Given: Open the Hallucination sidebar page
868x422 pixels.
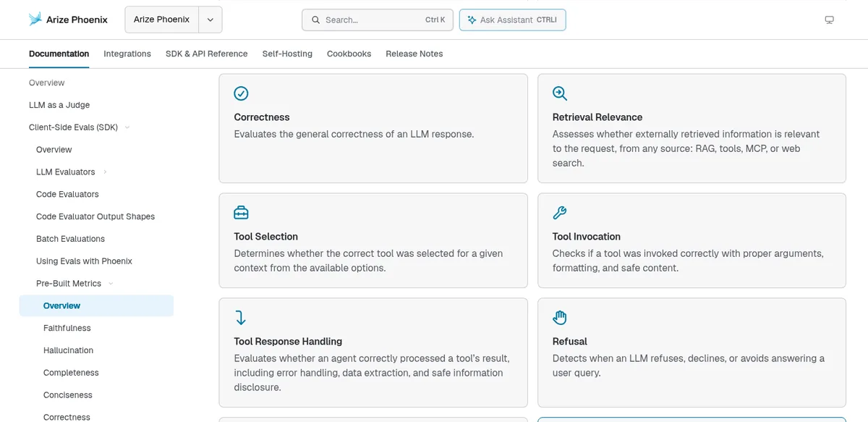Looking at the screenshot, I should 68,350.
